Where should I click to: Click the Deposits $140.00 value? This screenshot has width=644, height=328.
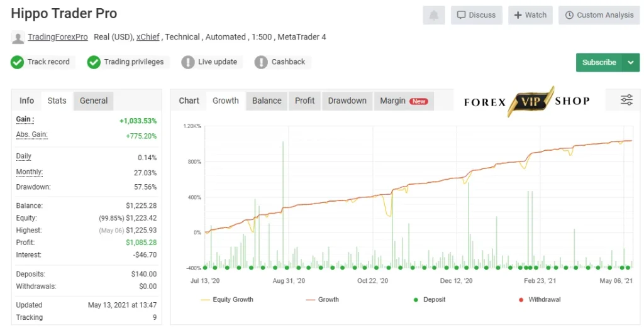point(144,274)
